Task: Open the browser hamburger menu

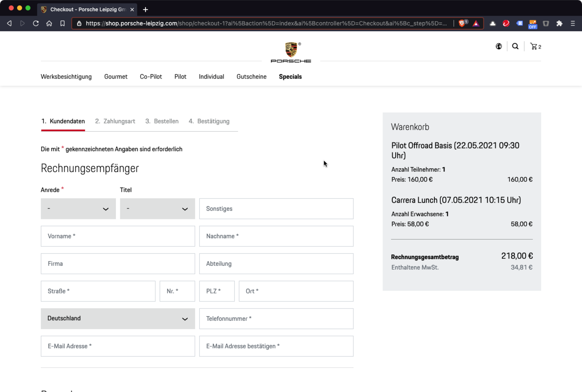Action: pos(573,23)
